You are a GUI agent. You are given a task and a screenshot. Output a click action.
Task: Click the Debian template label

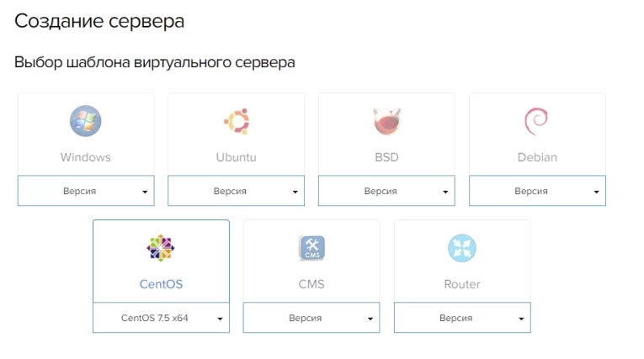[x=537, y=157]
